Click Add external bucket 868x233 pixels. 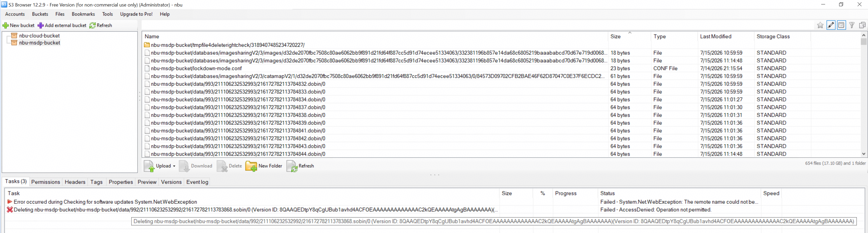click(x=62, y=25)
